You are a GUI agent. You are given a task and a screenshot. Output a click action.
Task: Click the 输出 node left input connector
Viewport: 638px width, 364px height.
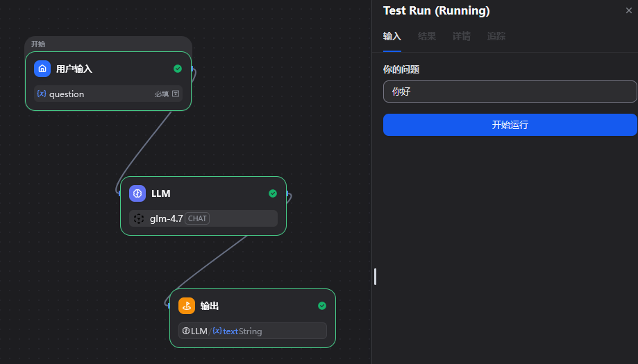click(x=168, y=304)
